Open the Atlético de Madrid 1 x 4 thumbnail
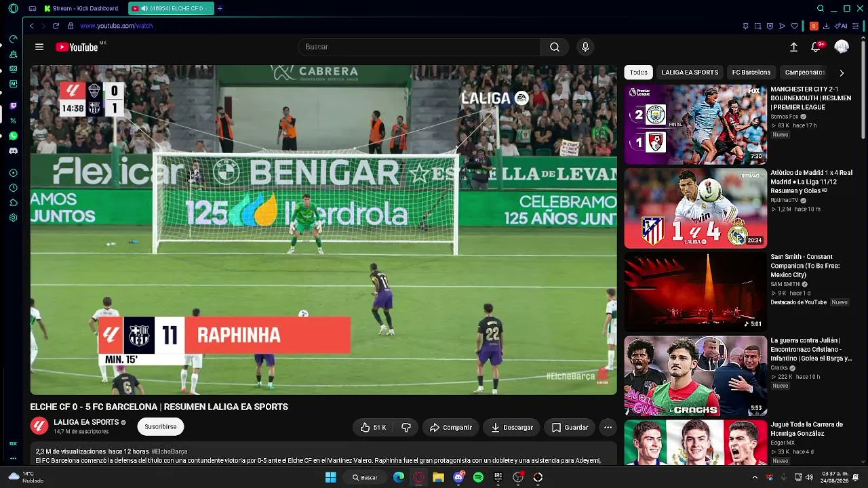 696,209
